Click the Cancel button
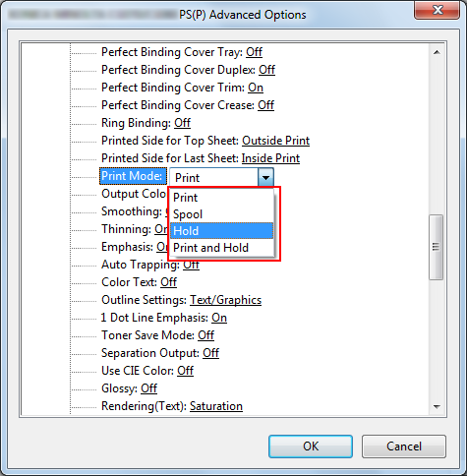467x476 pixels. pyautogui.click(x=404, y=446)
